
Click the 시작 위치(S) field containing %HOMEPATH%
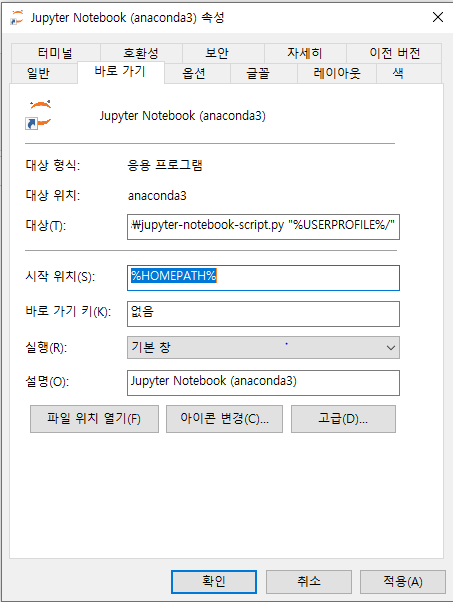click(263, 278)
